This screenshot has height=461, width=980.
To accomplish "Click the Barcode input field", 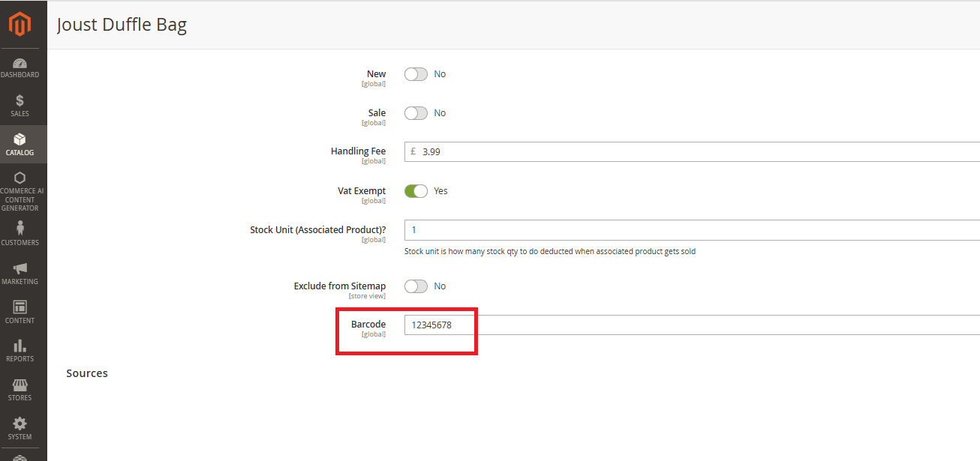I will pos(690,325).
